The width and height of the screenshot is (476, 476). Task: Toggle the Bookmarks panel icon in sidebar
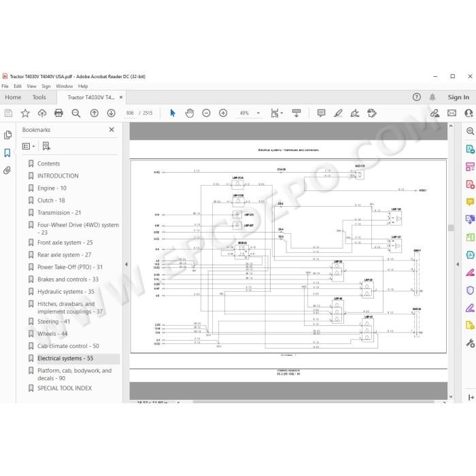point(7,153)
